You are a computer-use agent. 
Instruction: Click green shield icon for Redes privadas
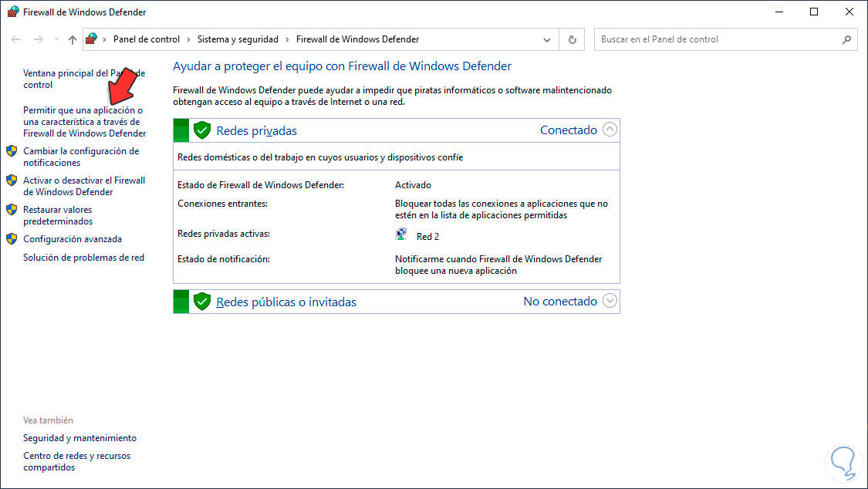202,130
